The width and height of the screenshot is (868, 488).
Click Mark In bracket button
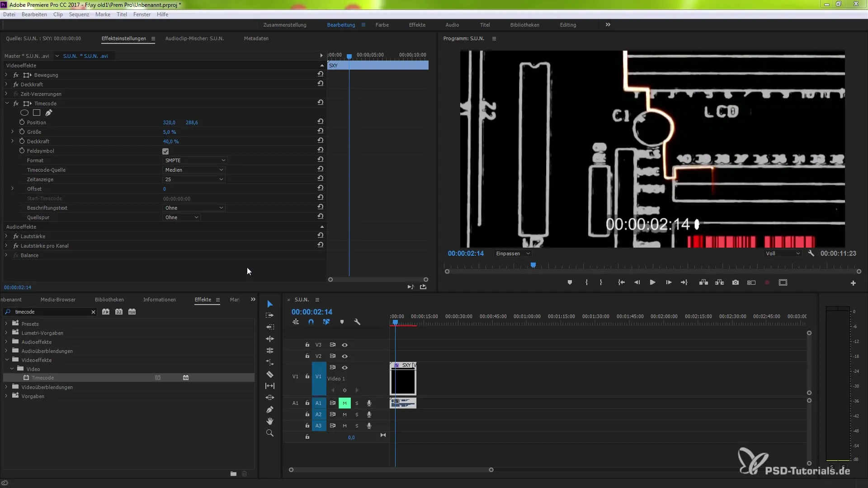[x=586, y=282]
